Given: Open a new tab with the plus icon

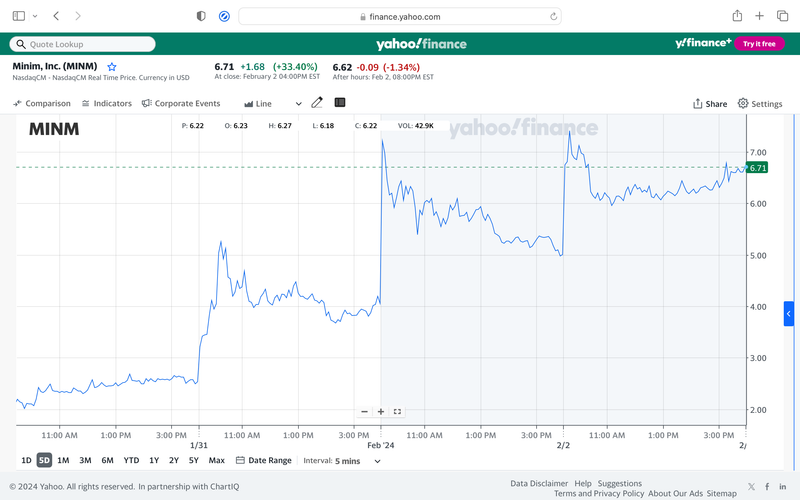Looking at the screenshot, I should click(x=759, y=16).
